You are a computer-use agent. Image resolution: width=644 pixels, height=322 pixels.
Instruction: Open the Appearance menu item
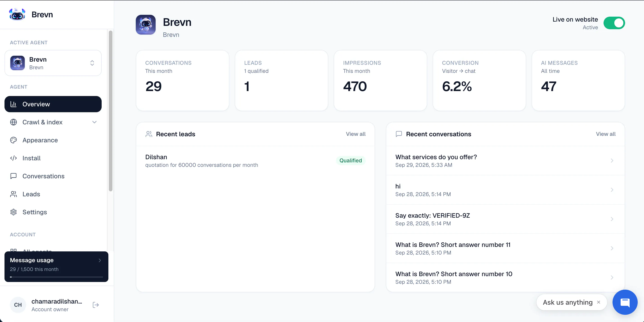pos(53,140)
